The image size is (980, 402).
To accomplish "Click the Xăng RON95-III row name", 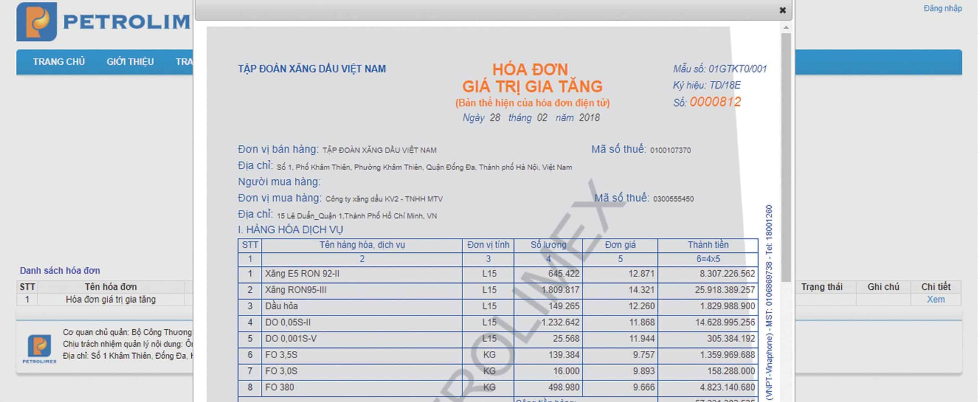I will click(296, 290).
